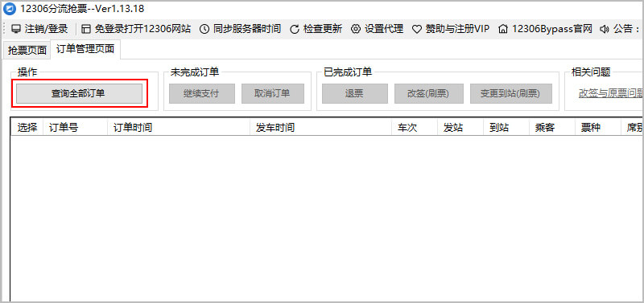Open 赞助与注册VIP toolbar item
The image size is (644, 303).
[x=457, y=29]
